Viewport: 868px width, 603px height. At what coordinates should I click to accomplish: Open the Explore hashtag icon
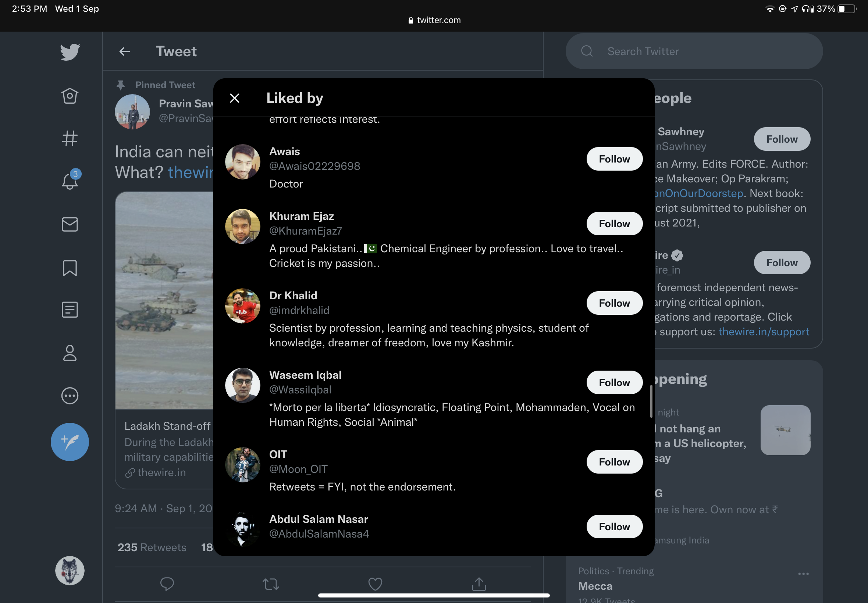point(70,138)
